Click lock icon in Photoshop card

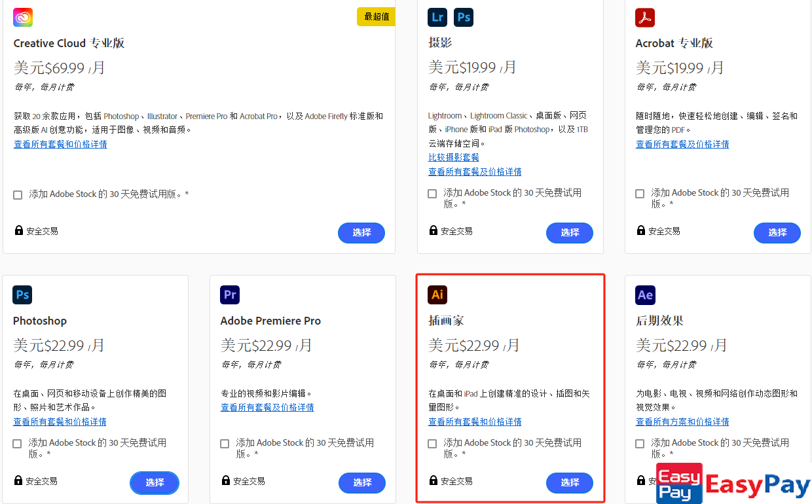tap(18, 480)
